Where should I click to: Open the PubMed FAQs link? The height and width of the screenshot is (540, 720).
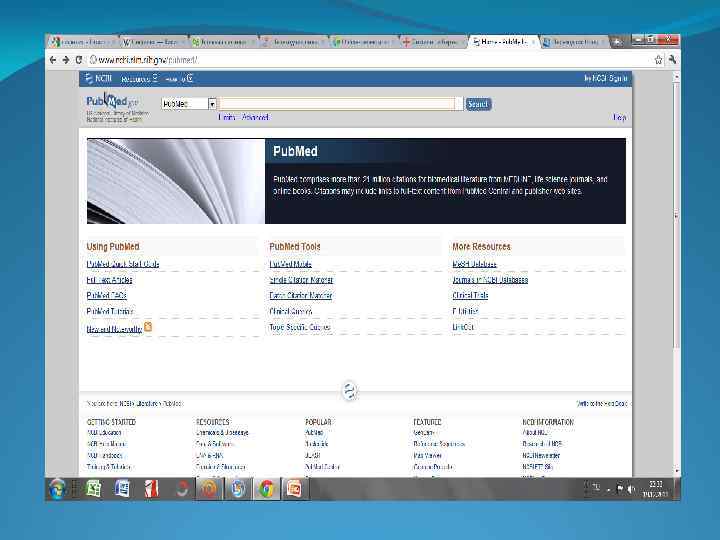(107, 295)
